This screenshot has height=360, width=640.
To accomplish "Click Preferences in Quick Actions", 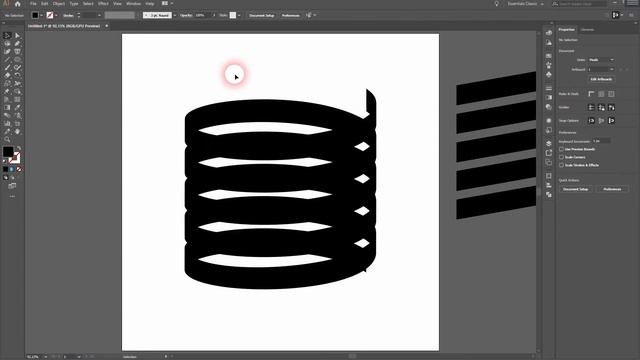I will point(612,189).
